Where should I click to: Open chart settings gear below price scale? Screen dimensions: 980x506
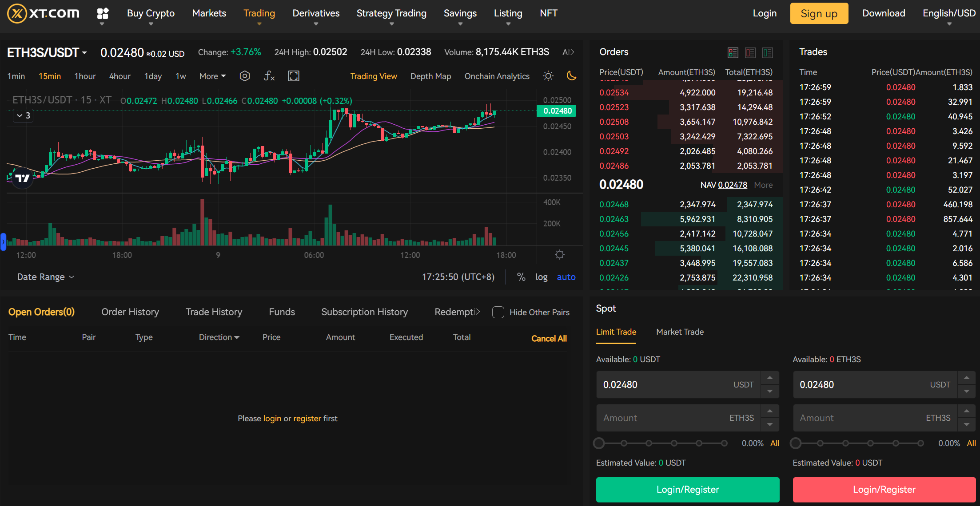tap(559, 254)
